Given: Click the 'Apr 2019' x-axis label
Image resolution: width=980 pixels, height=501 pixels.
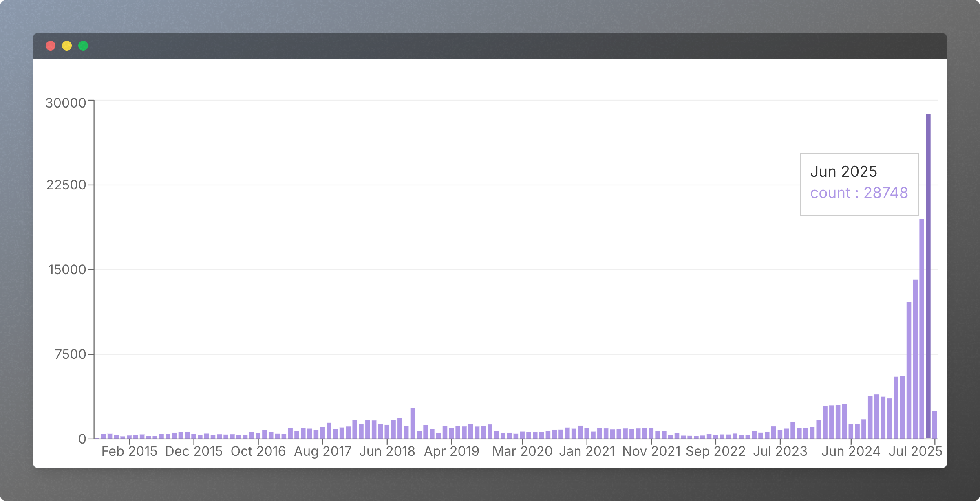Looking at the screenshot, I should pos(451,451).
